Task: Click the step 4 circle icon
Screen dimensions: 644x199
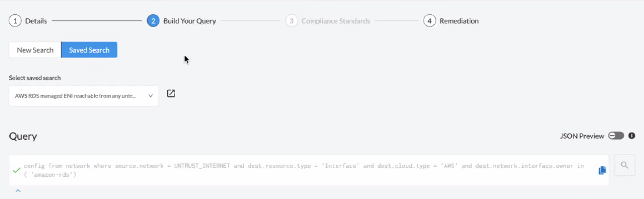Action: pos(429,21)
